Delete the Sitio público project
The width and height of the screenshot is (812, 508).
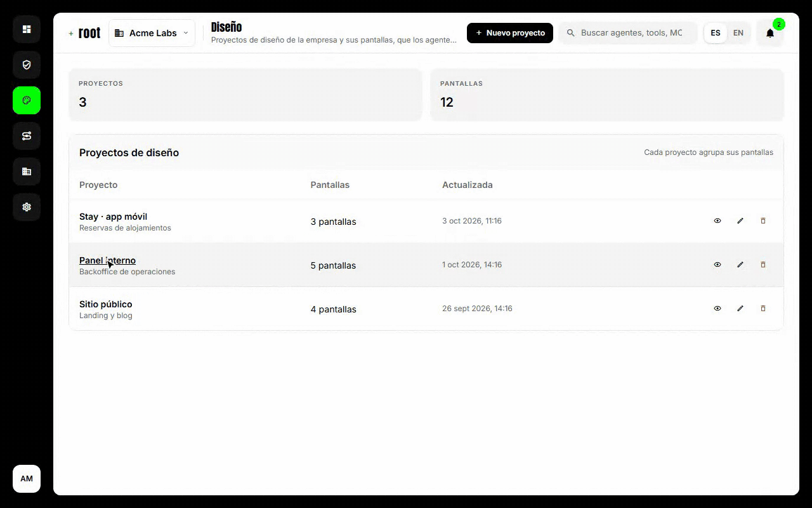[x=763, y=309]
